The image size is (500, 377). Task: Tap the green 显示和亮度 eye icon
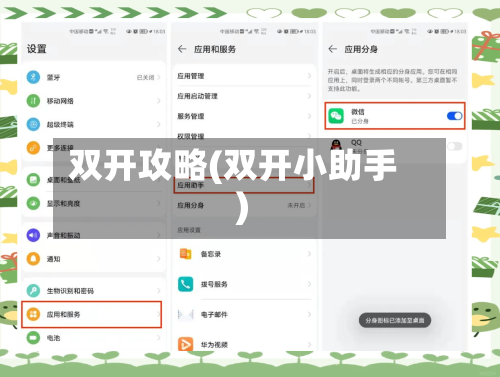coord(33,203)
